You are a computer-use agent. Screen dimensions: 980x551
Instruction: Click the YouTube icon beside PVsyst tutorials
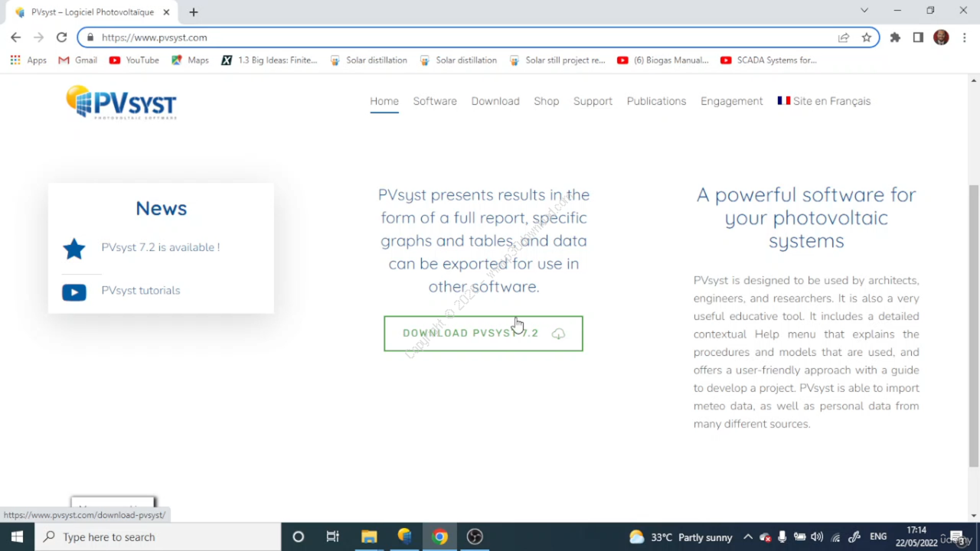pyautogui.click(x=74, y=292)
